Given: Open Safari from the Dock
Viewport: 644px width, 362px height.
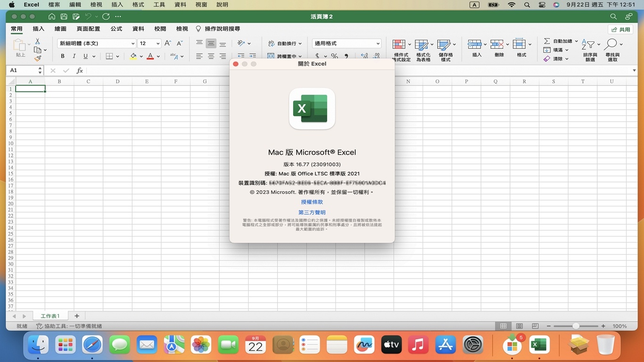Looking at the screenshot, I should click(92, 345).
